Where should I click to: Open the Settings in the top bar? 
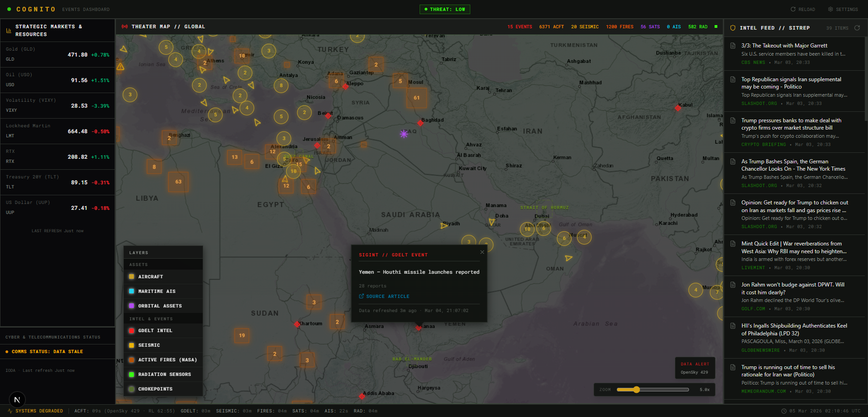pyautogui.click(x=843, y=9)
